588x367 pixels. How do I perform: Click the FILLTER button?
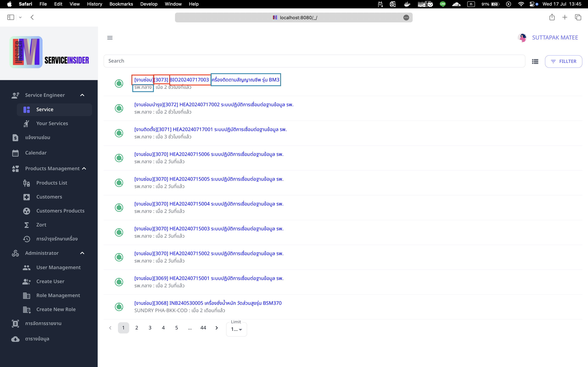[564, 61]
